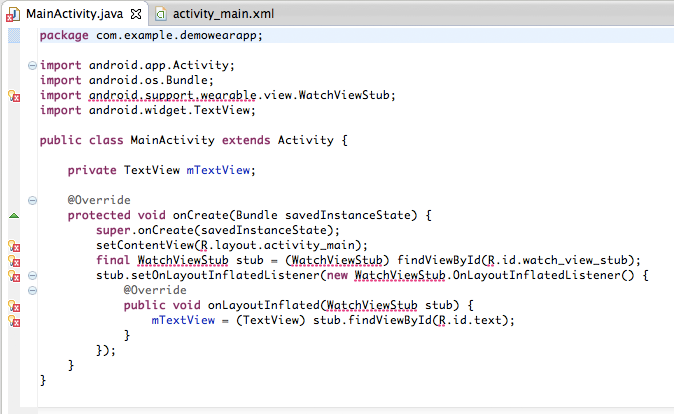Click the underlined android.support.wearable text

coord(173,95)
